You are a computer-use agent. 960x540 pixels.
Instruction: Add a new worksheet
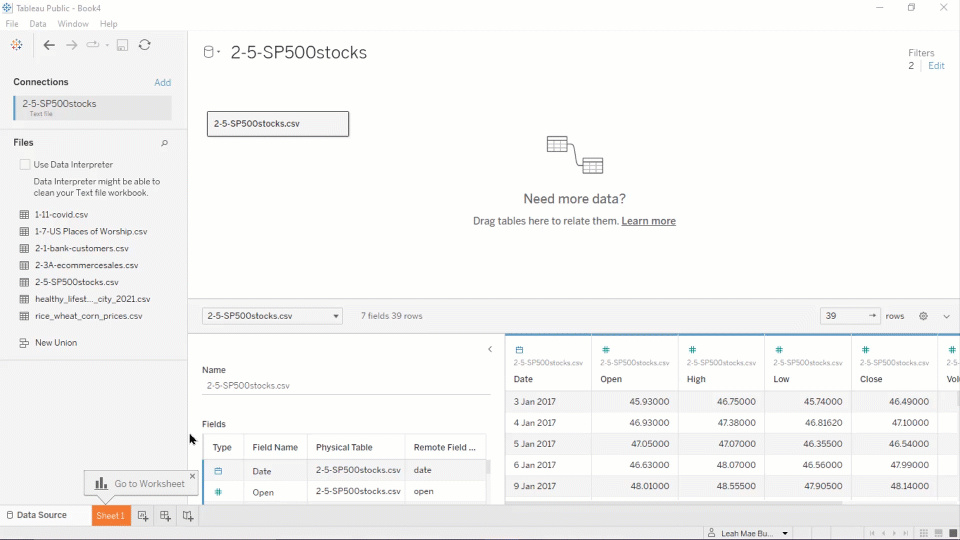pyautogui.click(x=143, y=516)
